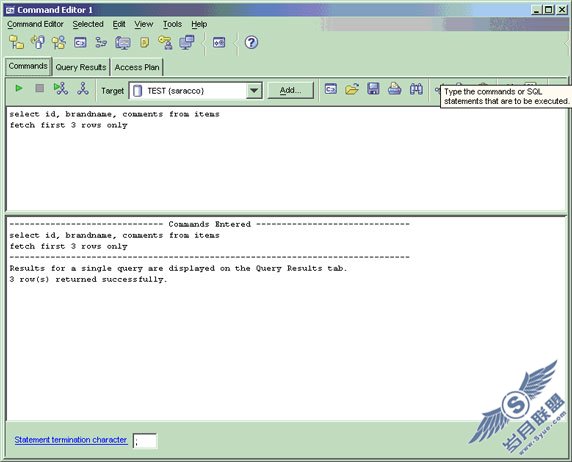This screenshot has height=462, width=572.
Task: Open the License Center key icon
Action: [165, 42]
